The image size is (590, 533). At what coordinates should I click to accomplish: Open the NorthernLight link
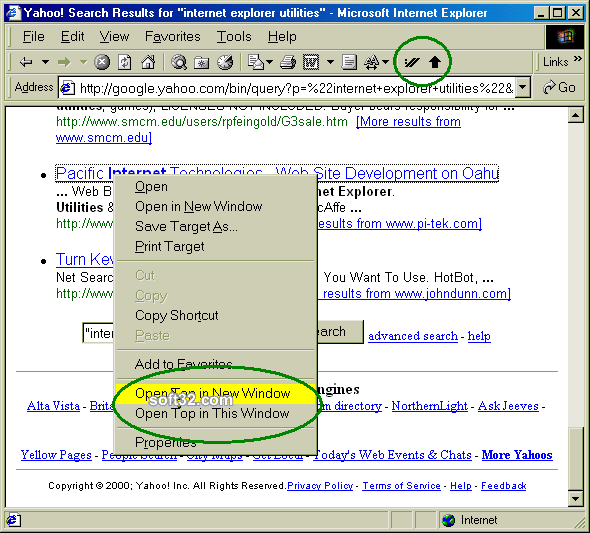coord(430,406)
